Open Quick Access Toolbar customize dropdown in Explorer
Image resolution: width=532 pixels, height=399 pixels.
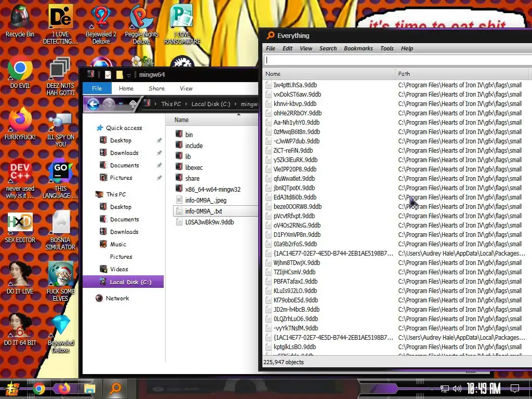point(129,75)
